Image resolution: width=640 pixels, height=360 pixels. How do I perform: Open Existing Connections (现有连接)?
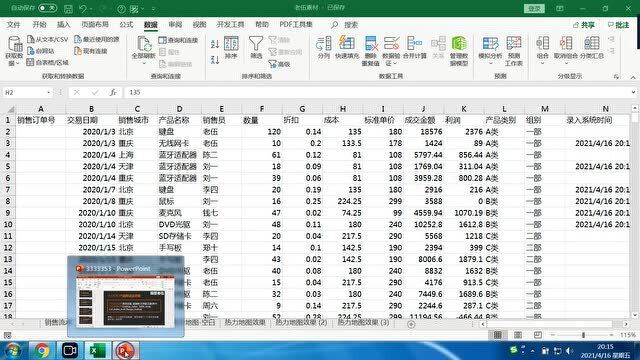(91, 51)
